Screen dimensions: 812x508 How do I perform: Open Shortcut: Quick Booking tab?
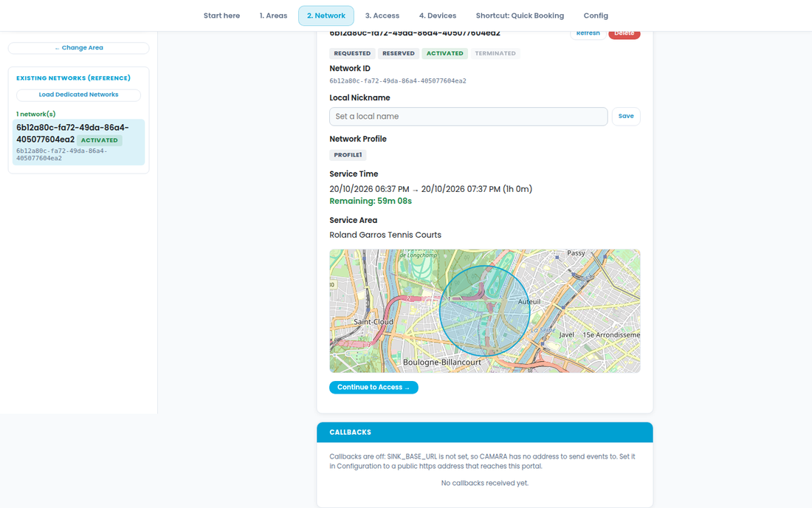520,16
